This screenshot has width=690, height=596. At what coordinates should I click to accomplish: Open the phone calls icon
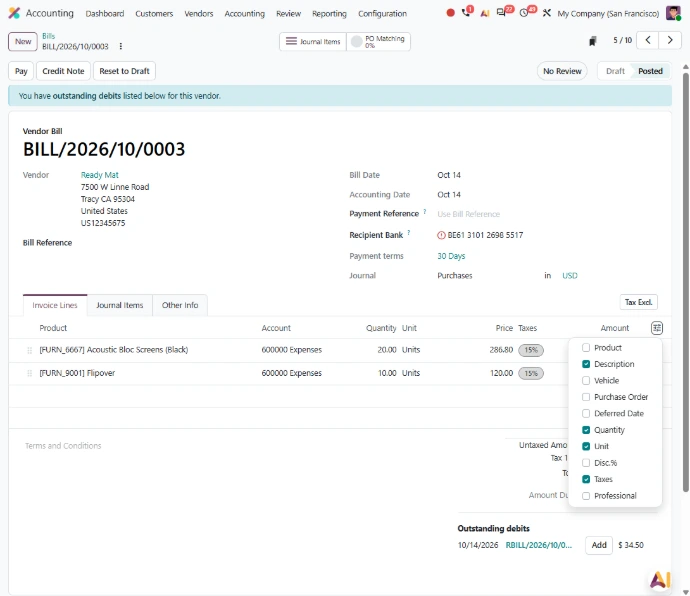466,13
